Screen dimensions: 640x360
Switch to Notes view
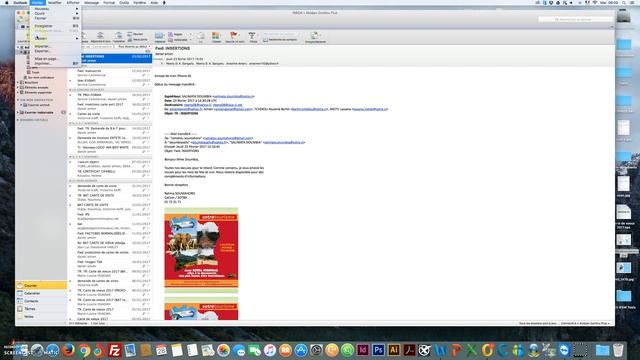click(x=41, y=317)
